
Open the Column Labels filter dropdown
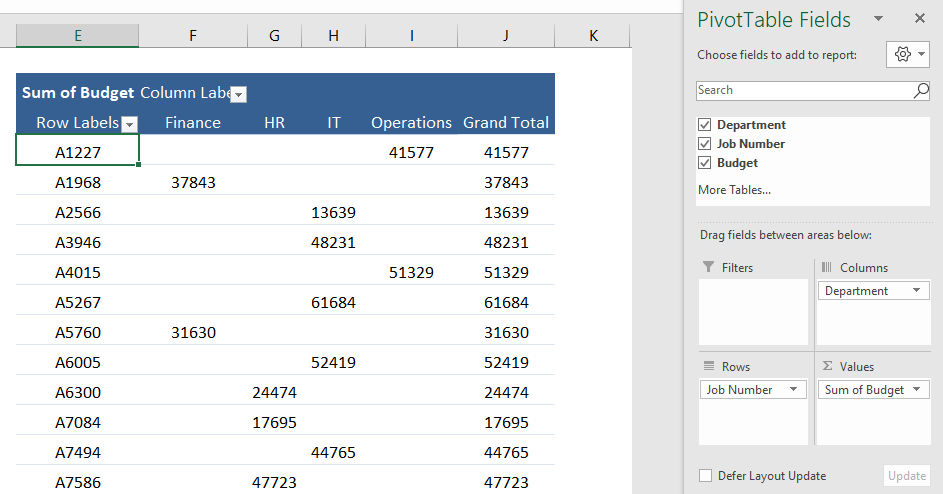239,94
